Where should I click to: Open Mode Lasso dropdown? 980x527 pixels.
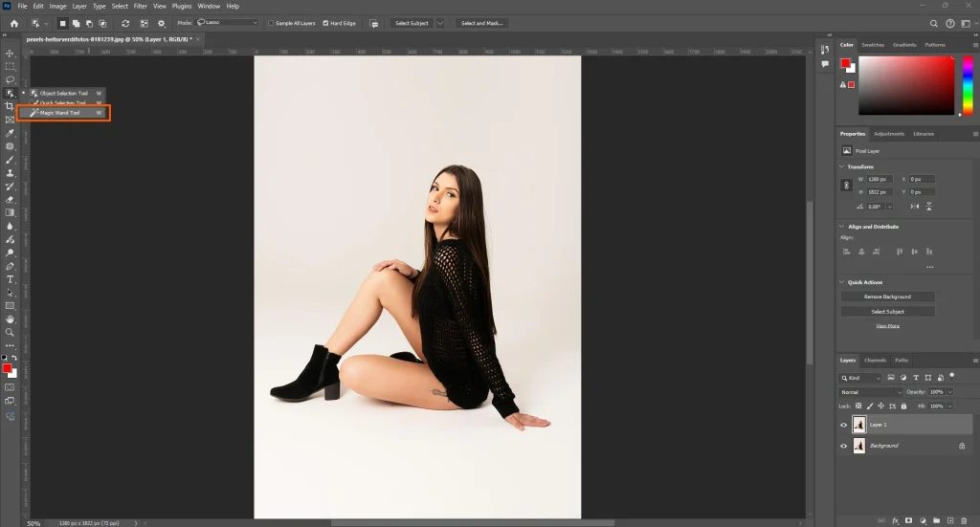pyautogui.click(x=227, y=23)
